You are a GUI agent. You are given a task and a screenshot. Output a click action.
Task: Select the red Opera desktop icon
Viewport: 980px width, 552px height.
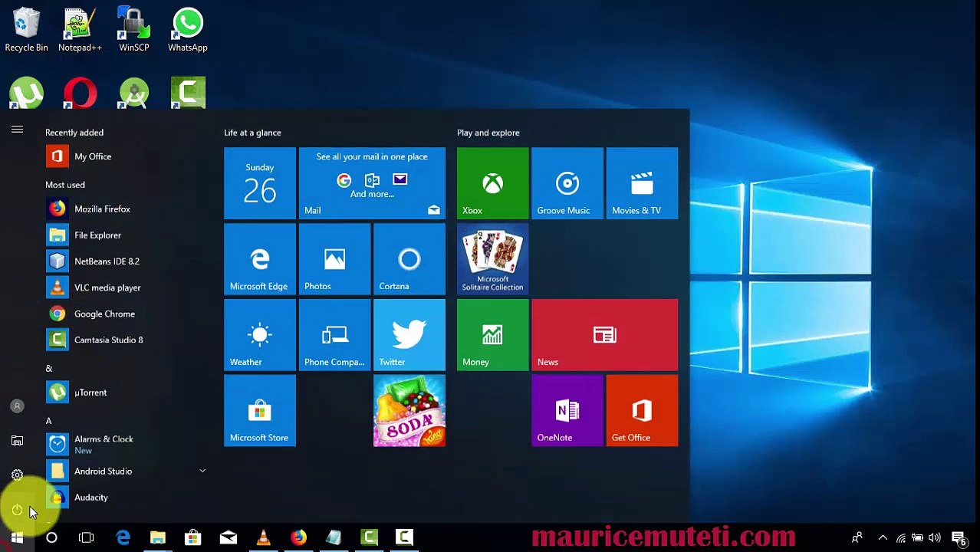click(80, 94)
